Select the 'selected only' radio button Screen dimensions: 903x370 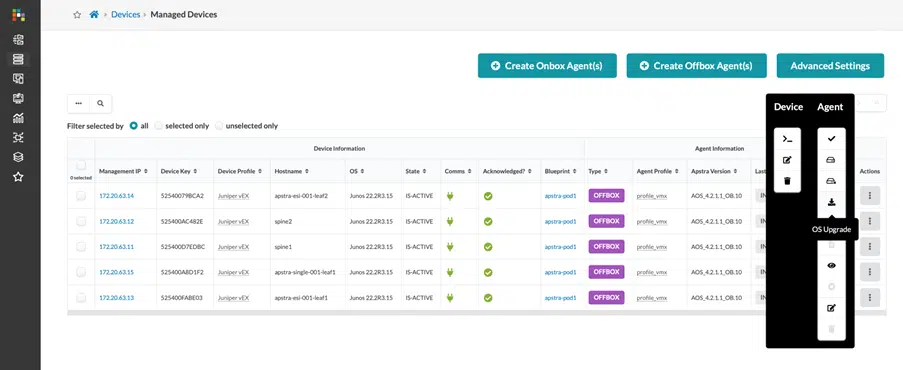tap(159, 126)
